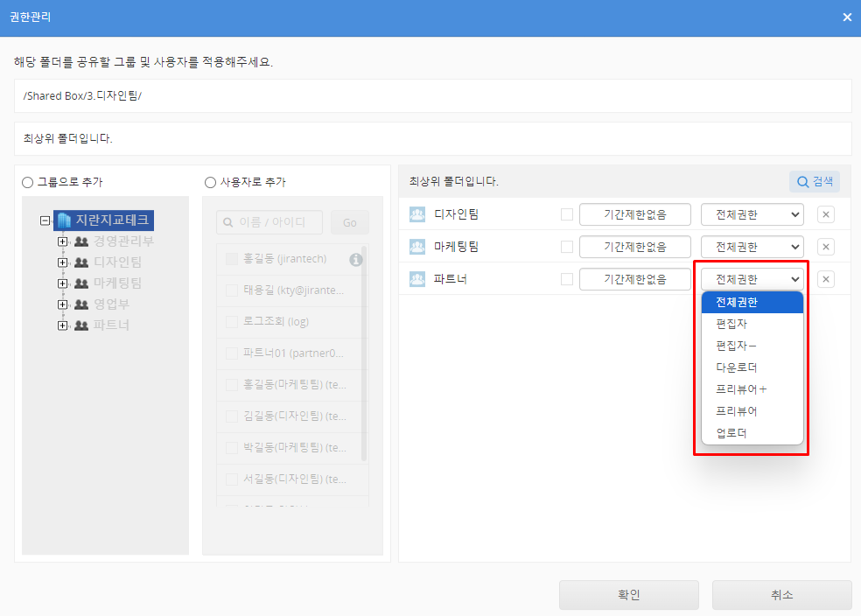The image size is (861, 616).
Task: Click the 이름 / 아이디 search field
Action: (x=269, y=222)
